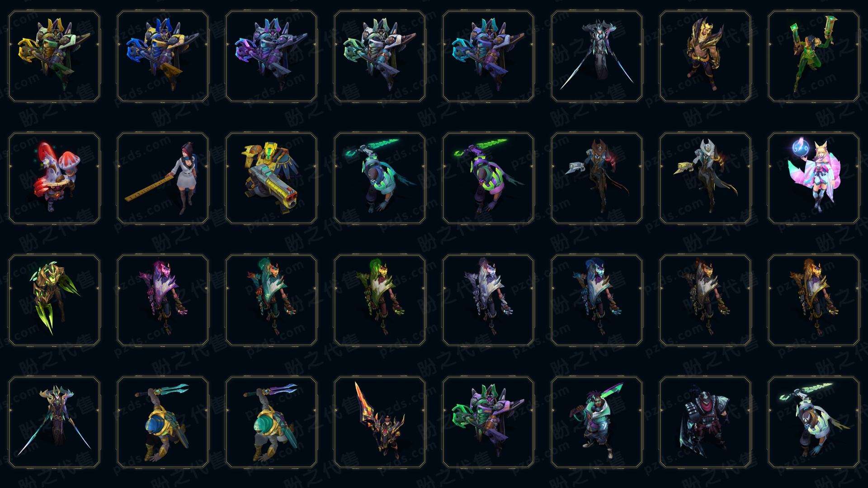Click the red mushroom Teemo skin tile

[x=54, y=178]
